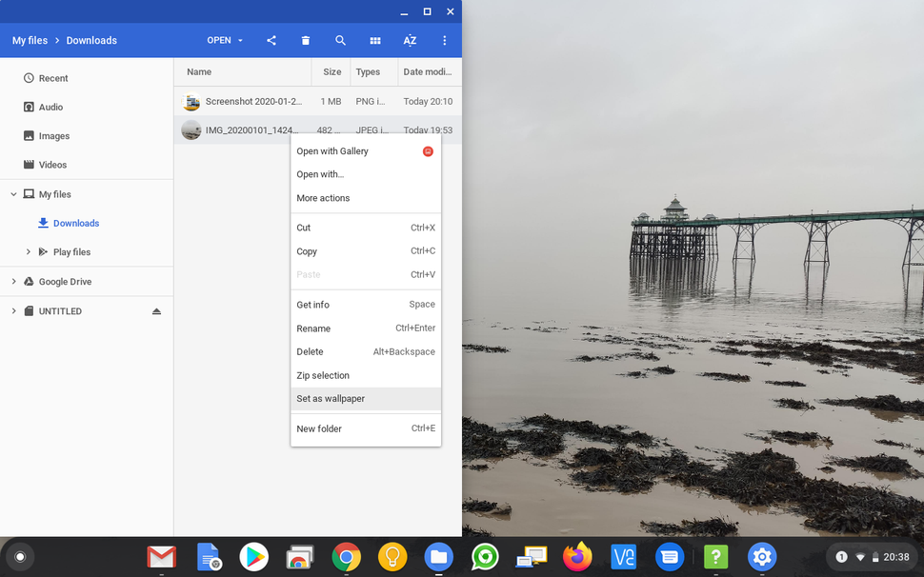Image resolution: width=924 pixels, height=577 pixels.
Task: Collapse the My files section
Action: pyautogui.click(x=12, y=193)
